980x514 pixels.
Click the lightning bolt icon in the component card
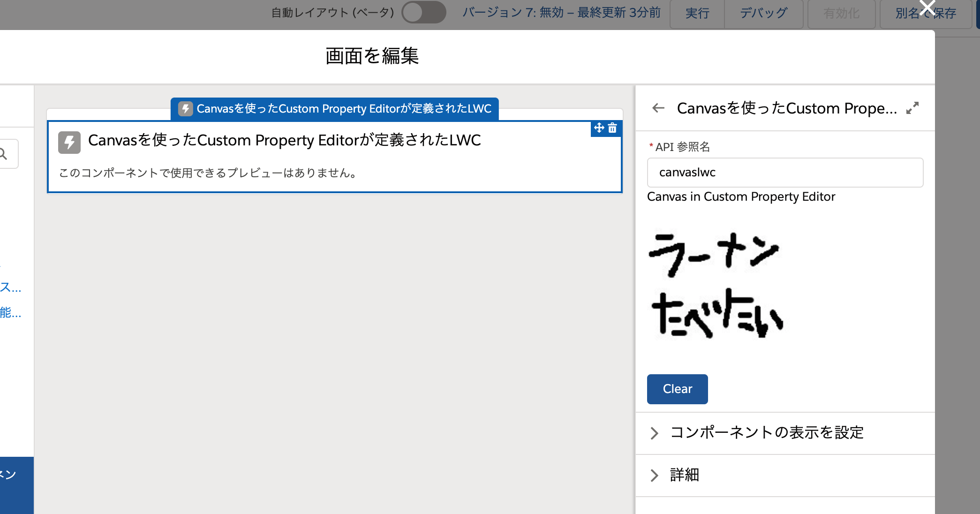coord(69,142)
